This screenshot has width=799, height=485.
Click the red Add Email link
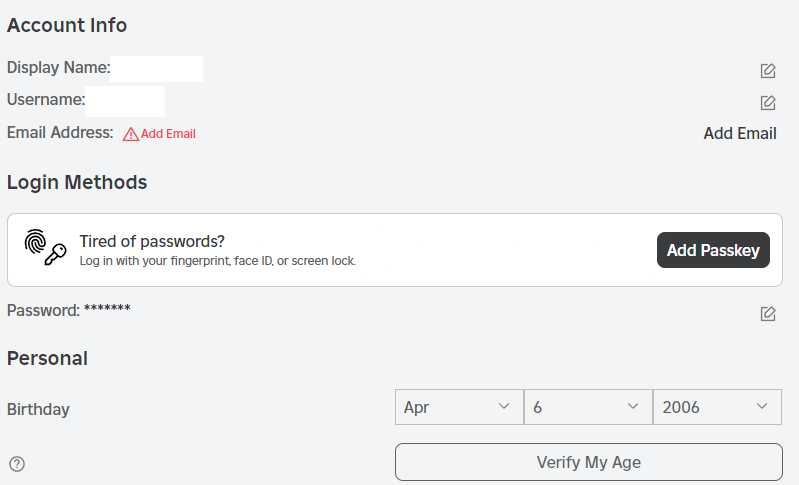pos(168,133)
